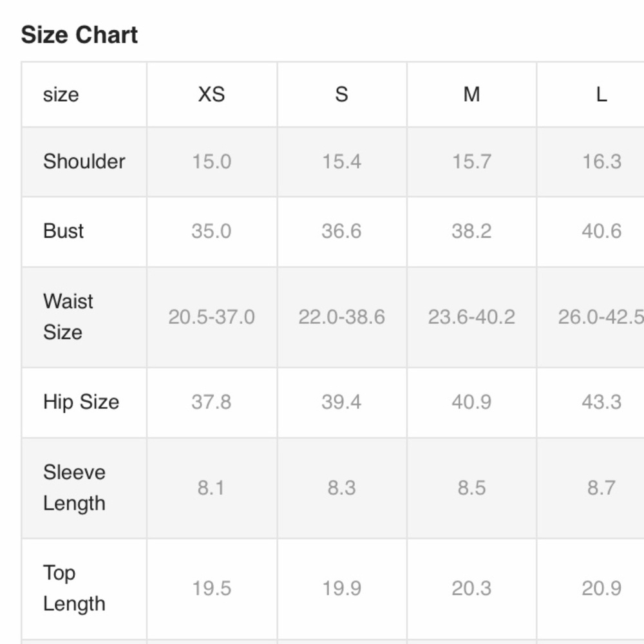Click XS shoulder value 15.0

(211, 161)
